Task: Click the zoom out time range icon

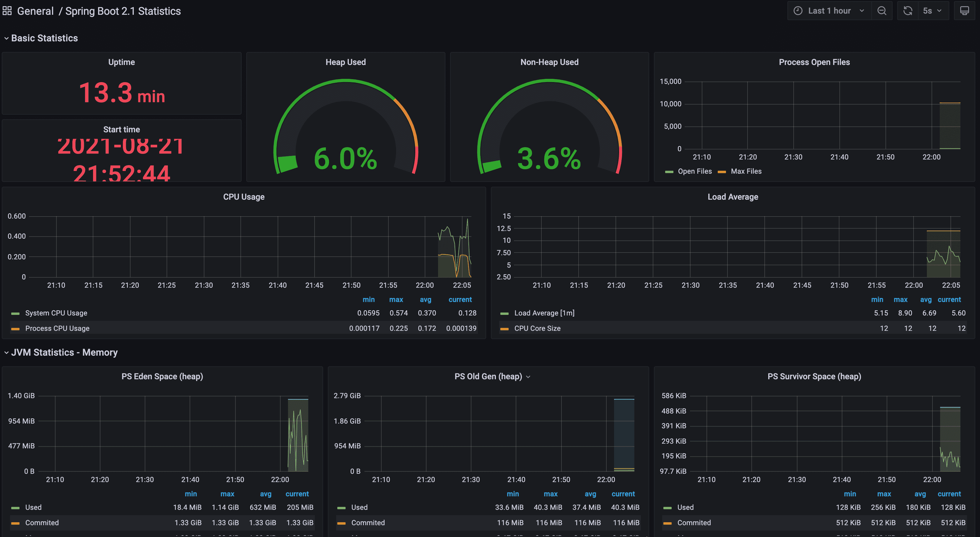Action: tap(881, 11)
